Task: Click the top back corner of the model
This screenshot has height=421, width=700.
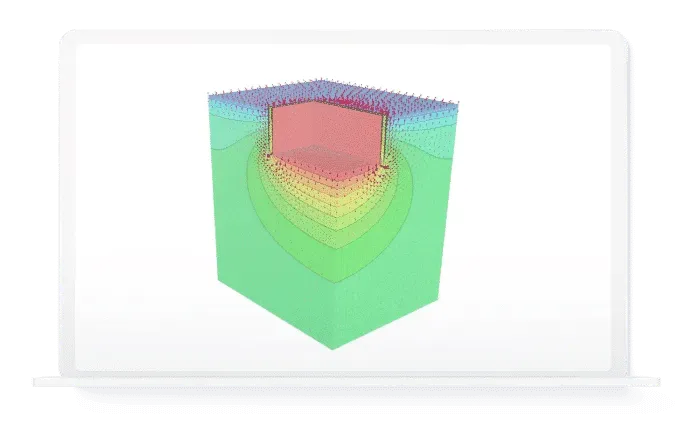Action: tap(316, 79)
